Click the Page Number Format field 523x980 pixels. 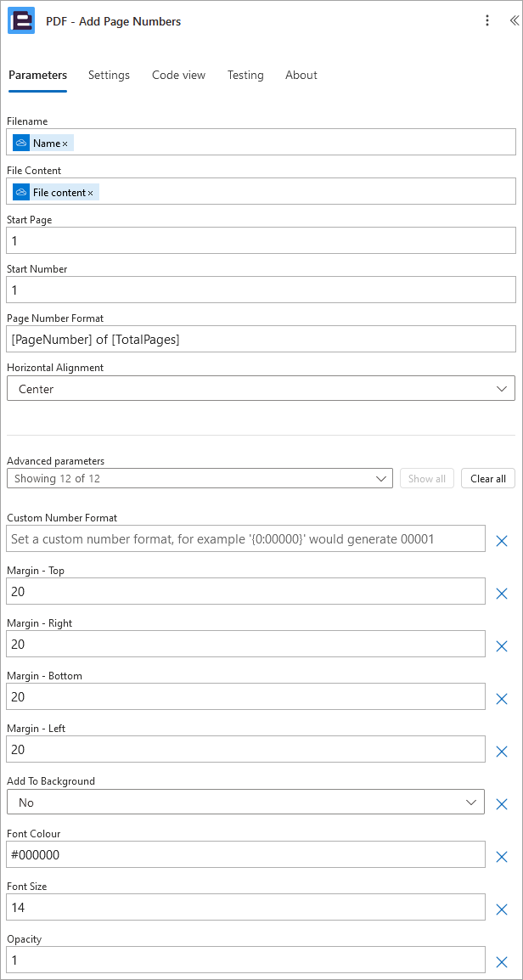(261, 339)
